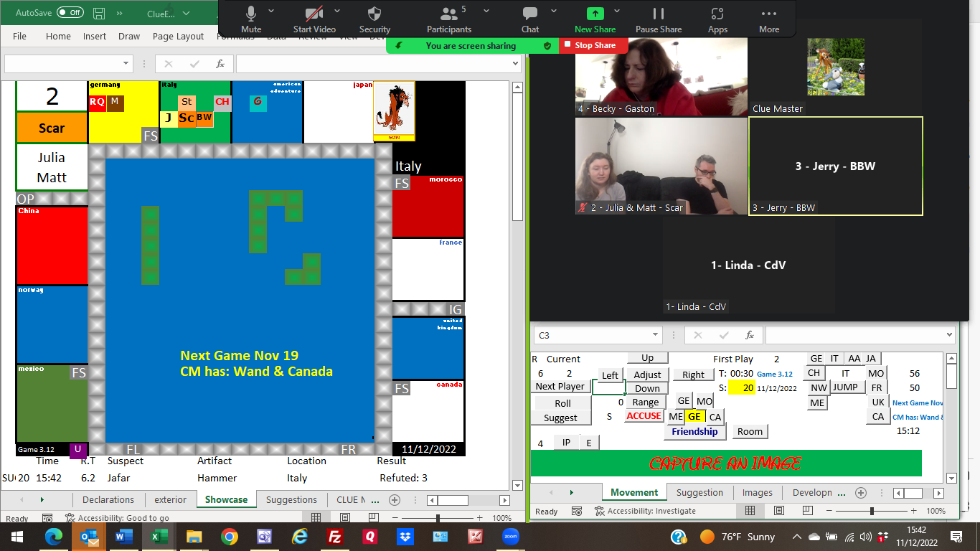The image size is (980, 551).
Task: Open the Zoom Chat icon
Action: 530,14
